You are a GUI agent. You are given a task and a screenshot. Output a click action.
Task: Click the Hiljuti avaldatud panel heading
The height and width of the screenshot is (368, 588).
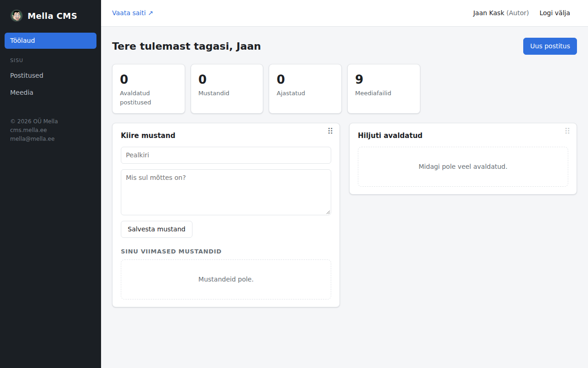point(390,135)
